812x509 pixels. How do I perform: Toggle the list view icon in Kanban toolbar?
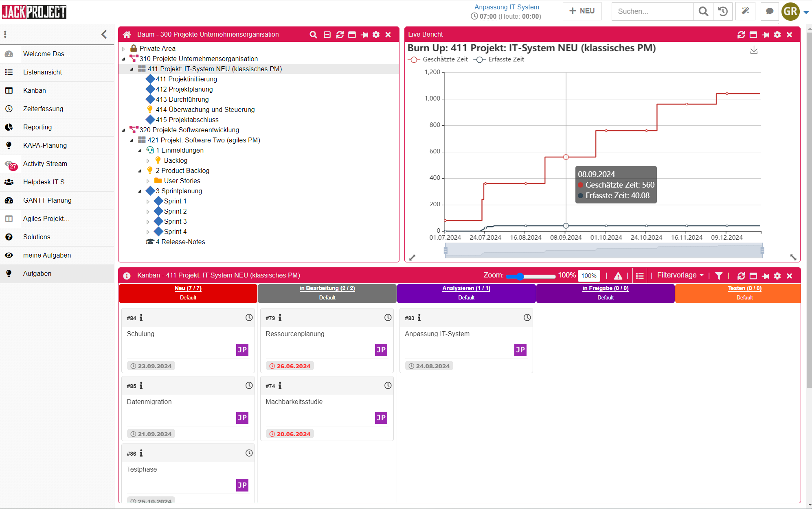[640, 276]
